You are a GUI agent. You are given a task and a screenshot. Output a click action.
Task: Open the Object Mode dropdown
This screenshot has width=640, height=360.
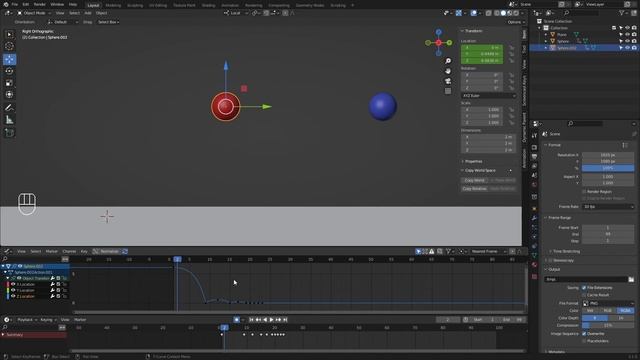pyautogui.click(x=32, y=13)
